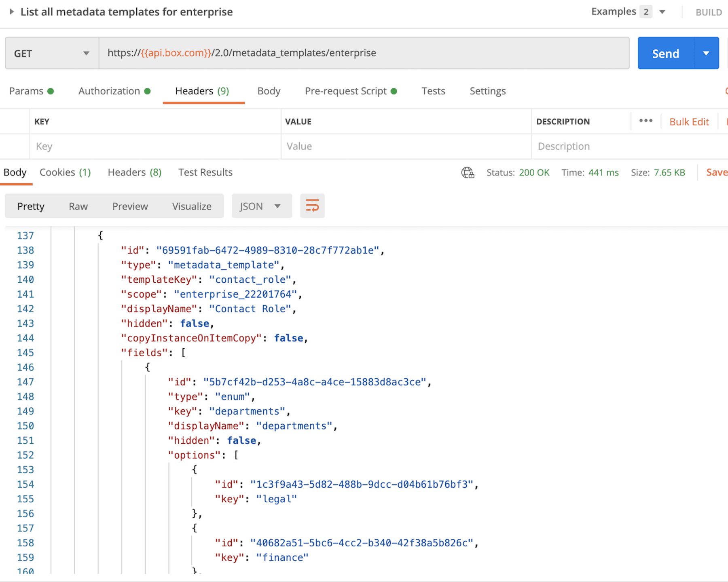Open the JSON format dropdown
Image resolution: width=728 pixels, height=582 pixels.
click(x=261, y=206)
